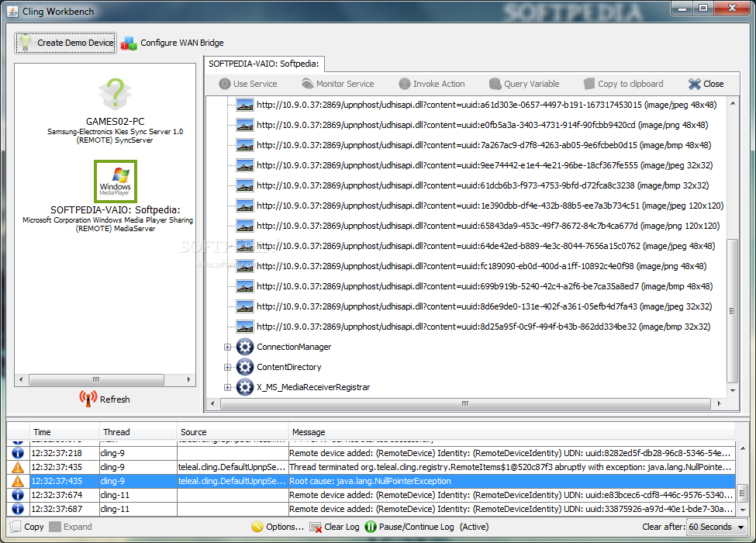Click the Thread column header
Screen dimensions: 756x543
138,432
